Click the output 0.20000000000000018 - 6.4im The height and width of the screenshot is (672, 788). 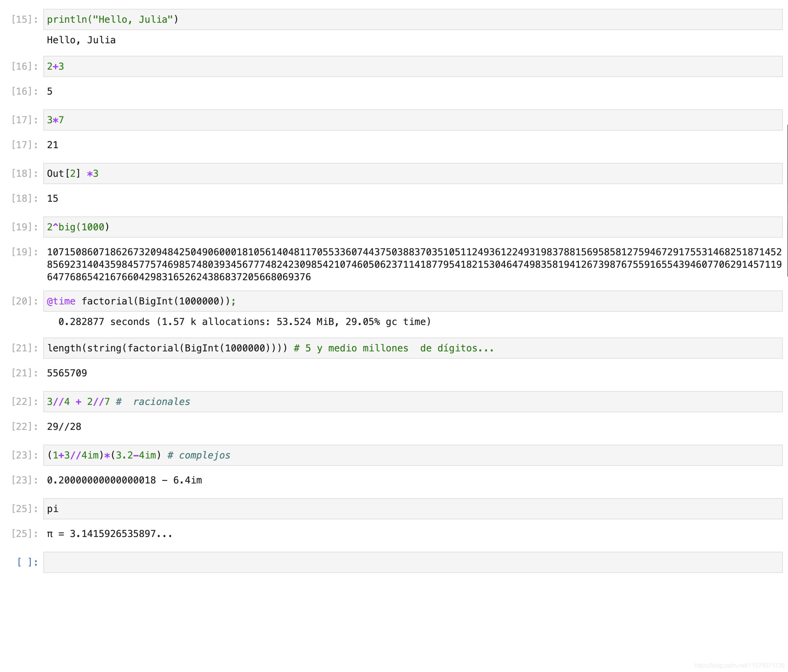pos(124,481)
